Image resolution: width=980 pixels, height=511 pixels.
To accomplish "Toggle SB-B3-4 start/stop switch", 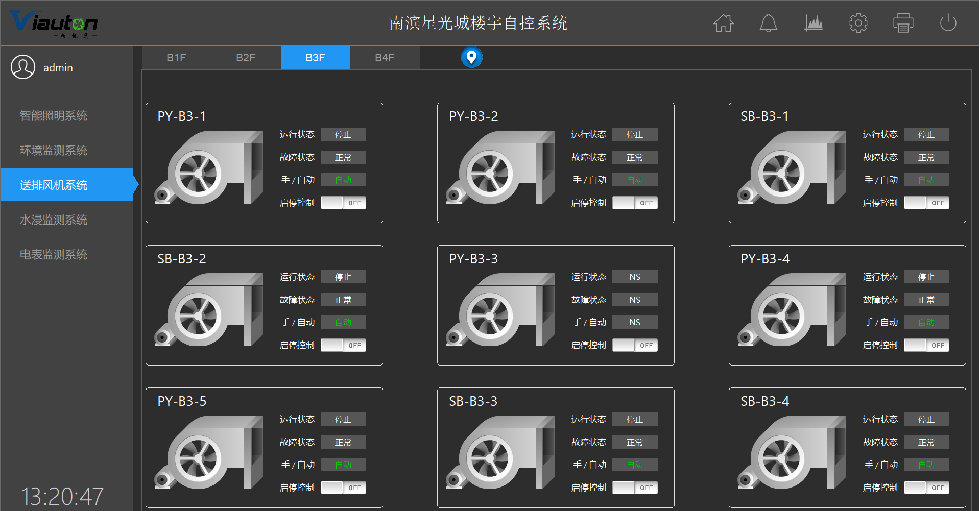I will [x=926, y=488].
